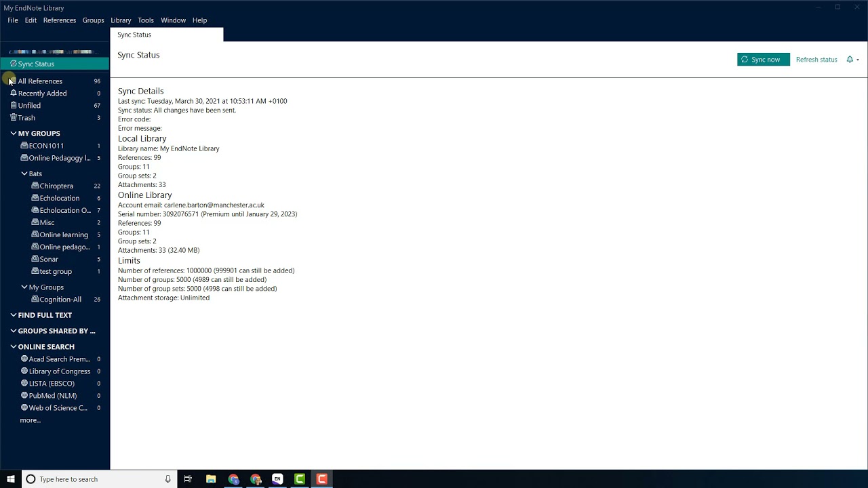This screenshot has height=488, width=868.
Task: Expand the FIND FULL TEXT section
Action: point(14,315)
